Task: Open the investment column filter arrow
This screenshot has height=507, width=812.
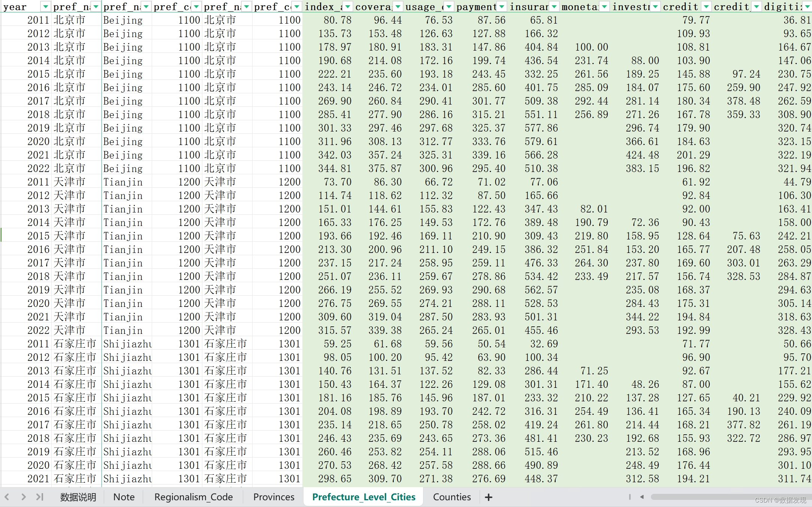Action: (x=655, y=7)
